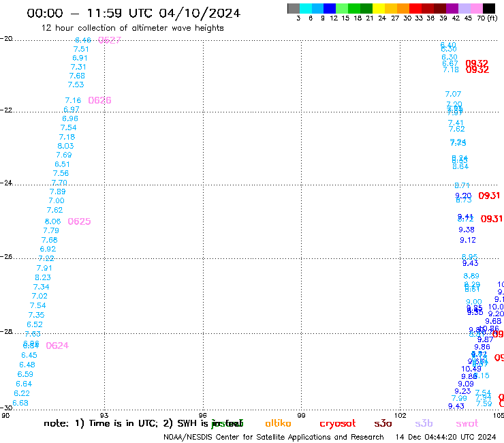Click the wave height value 9.12
This screenshot has height=443, width=504.
[468, 240]
